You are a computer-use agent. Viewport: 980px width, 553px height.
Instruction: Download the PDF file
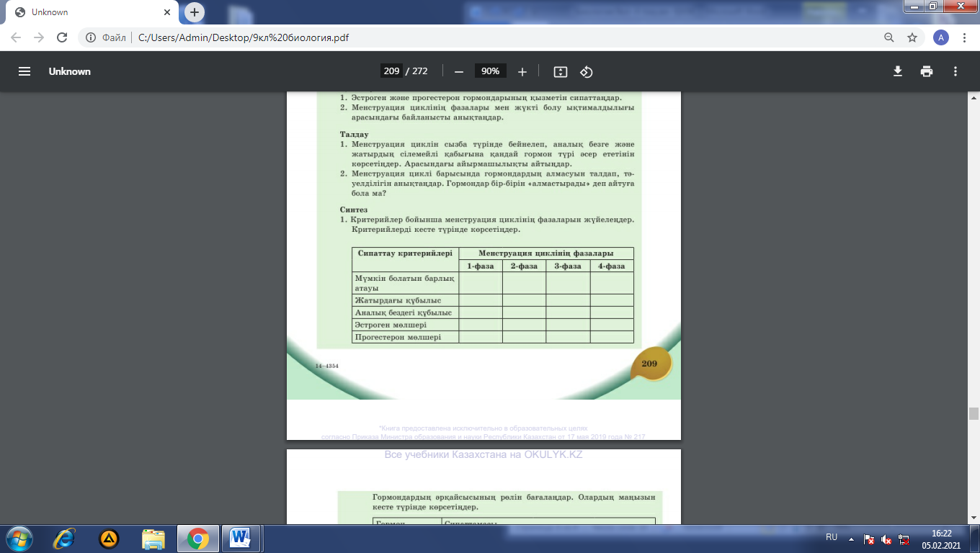click(898, 71)
